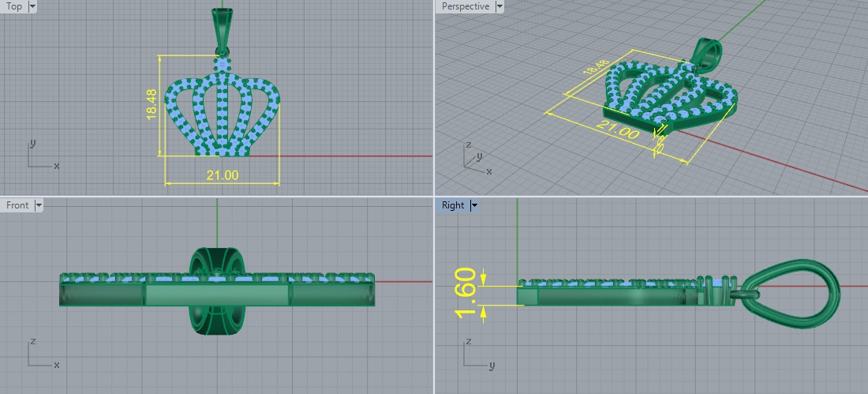868x394 pixels.
Task: Select the 21.00 dimension in Top view
Action: (223, 175)
